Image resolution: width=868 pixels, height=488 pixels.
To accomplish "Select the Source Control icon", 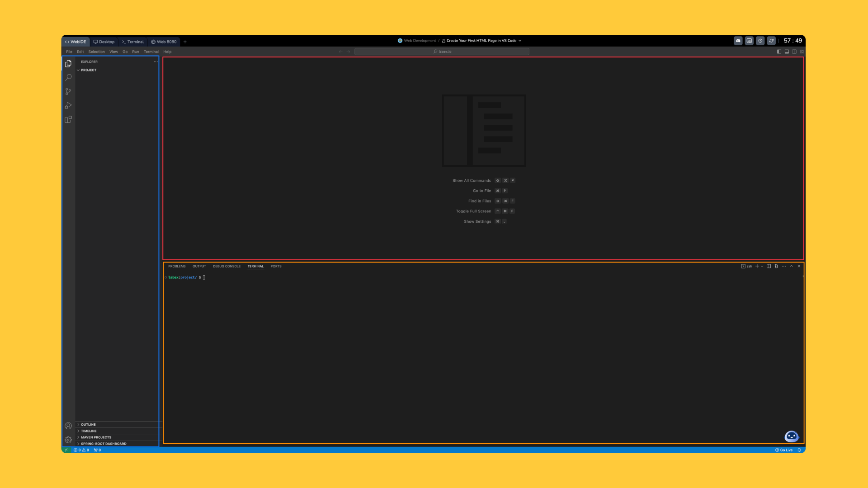I will click(68, 91).
